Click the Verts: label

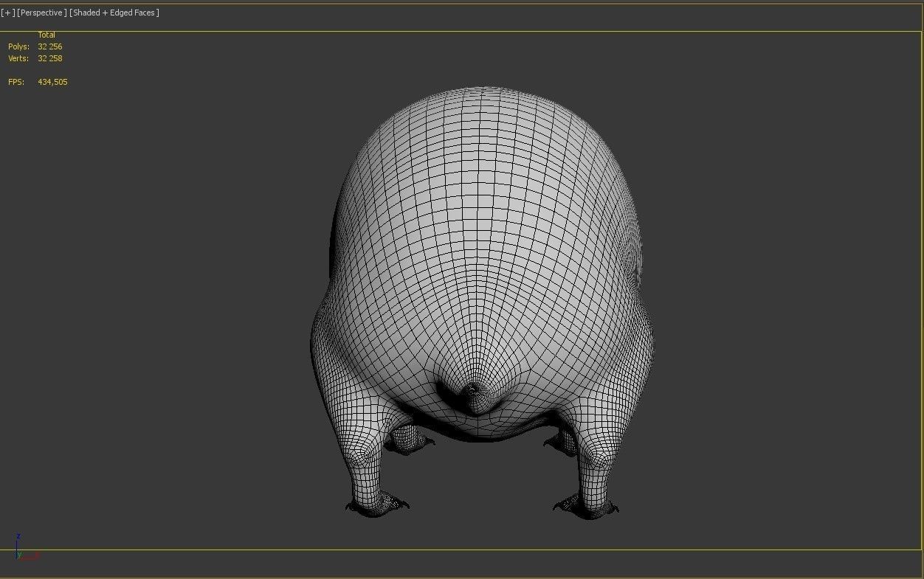[x=18, y=58]
